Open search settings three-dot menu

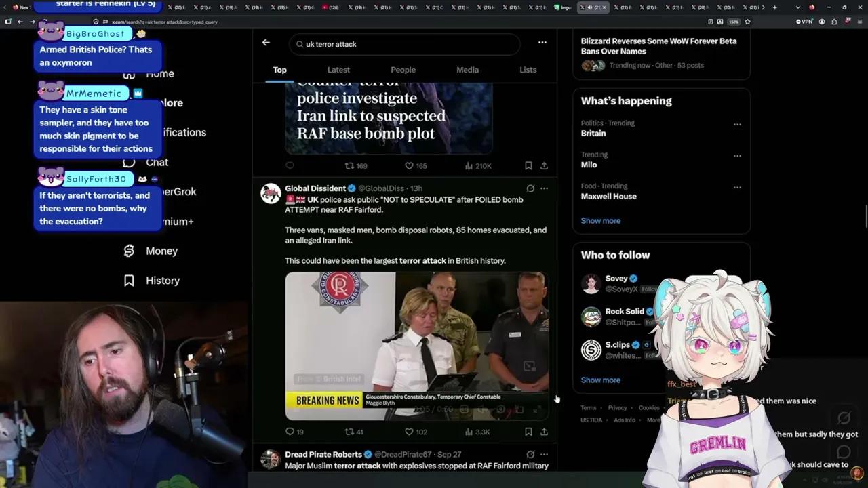[x=542, y=43]
